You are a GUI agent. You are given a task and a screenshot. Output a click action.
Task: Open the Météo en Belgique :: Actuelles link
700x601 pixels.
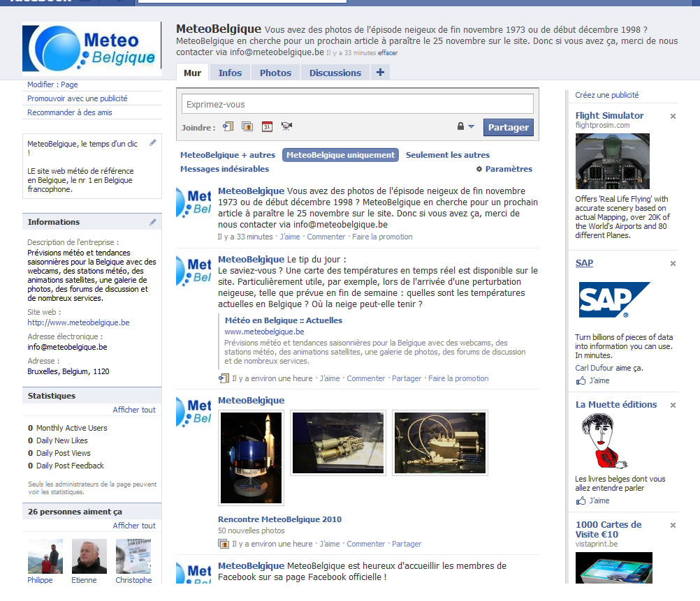click(284, 320)
